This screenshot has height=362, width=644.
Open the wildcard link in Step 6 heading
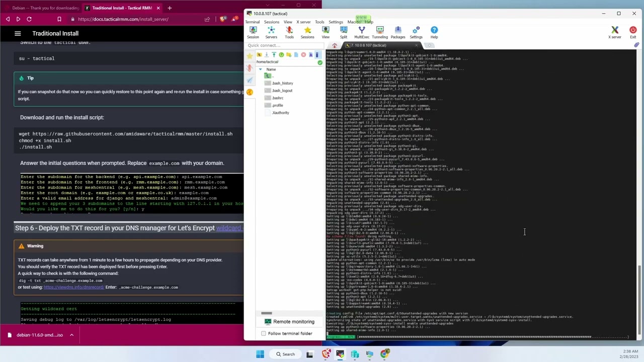(229, 228)
